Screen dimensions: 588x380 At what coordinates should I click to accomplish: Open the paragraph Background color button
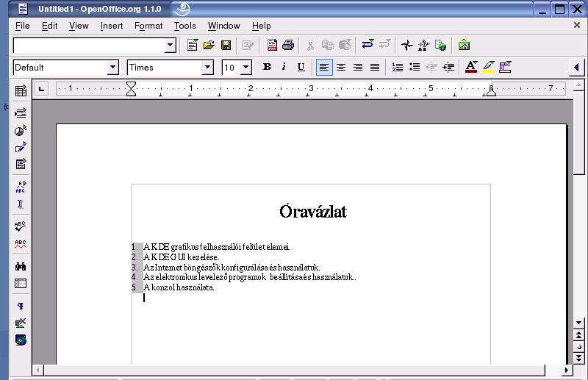point(505,67)
